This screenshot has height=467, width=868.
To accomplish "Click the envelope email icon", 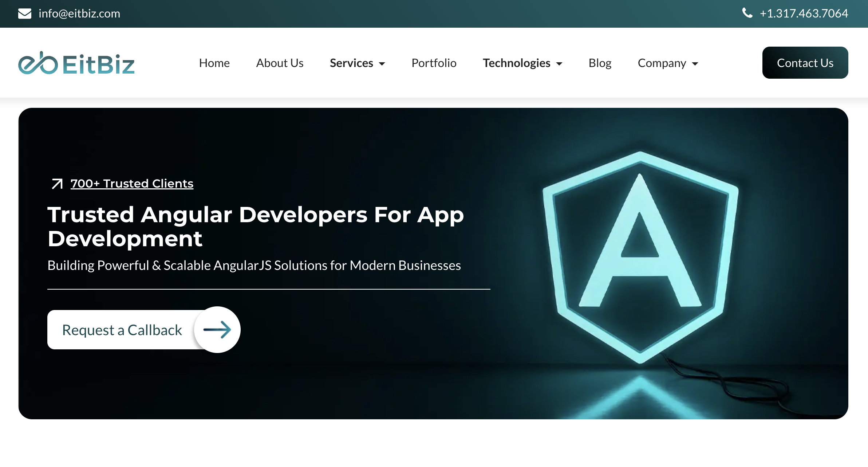I will (25, 13).
